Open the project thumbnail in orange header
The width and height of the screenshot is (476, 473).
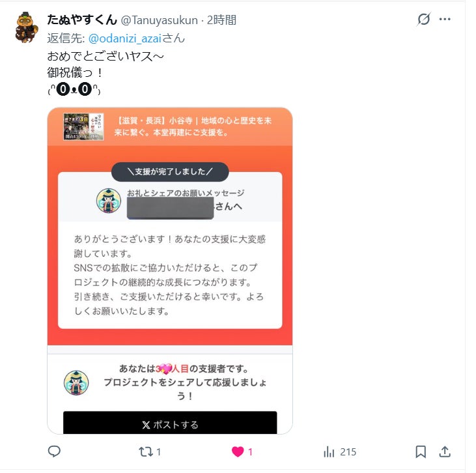pos(83,126)
